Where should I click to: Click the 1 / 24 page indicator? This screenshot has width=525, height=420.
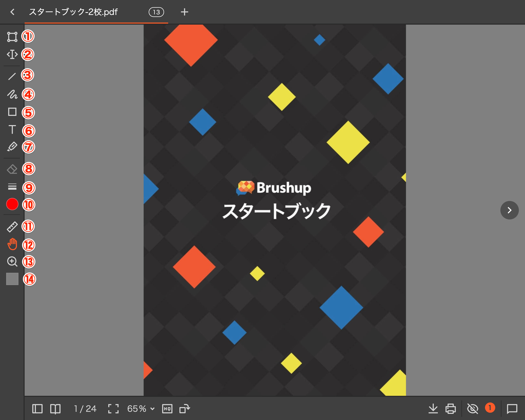tap(85, 409)
